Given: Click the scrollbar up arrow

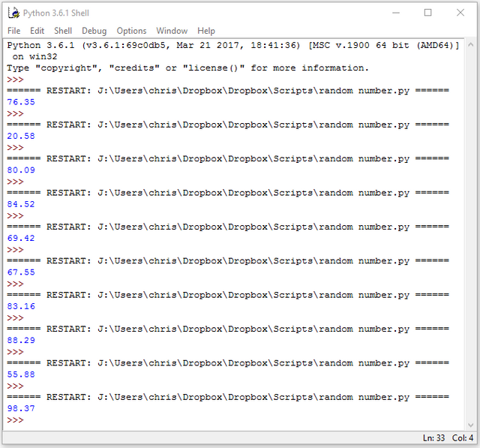Looking at the screenshot, I should click(471, 45).
